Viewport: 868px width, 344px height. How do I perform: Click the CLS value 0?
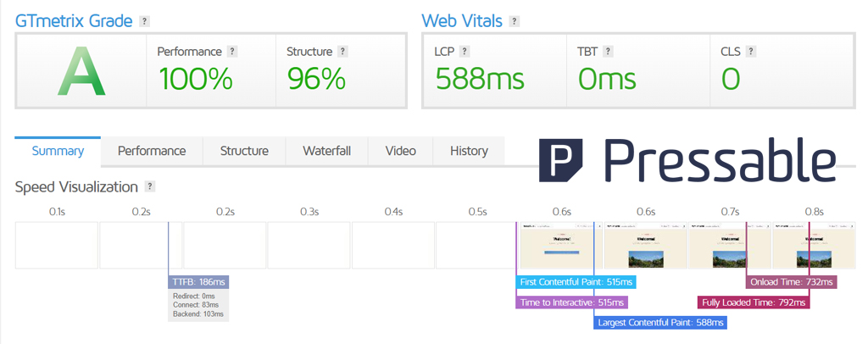(x=731, y=79)
